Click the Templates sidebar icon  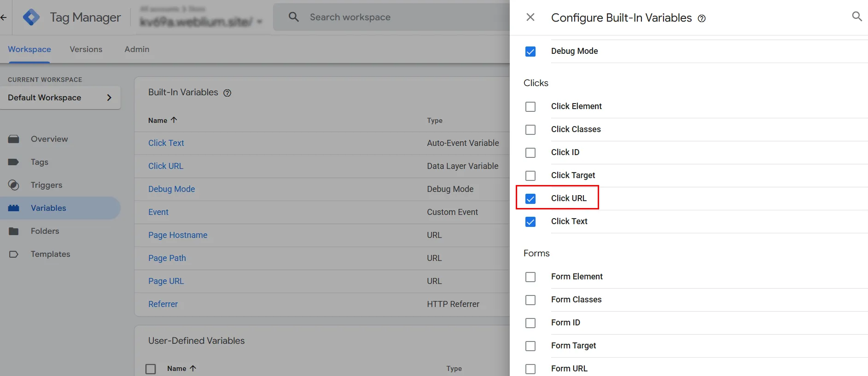tap(14, 254)
